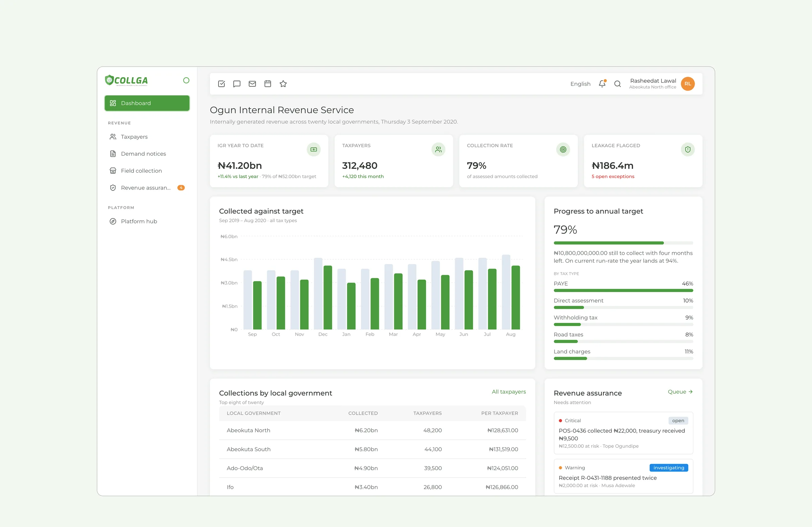Open notifications bell icon
Image resolution: width=812 pixels, height=527 pixels.
click(x=602, y=84)
